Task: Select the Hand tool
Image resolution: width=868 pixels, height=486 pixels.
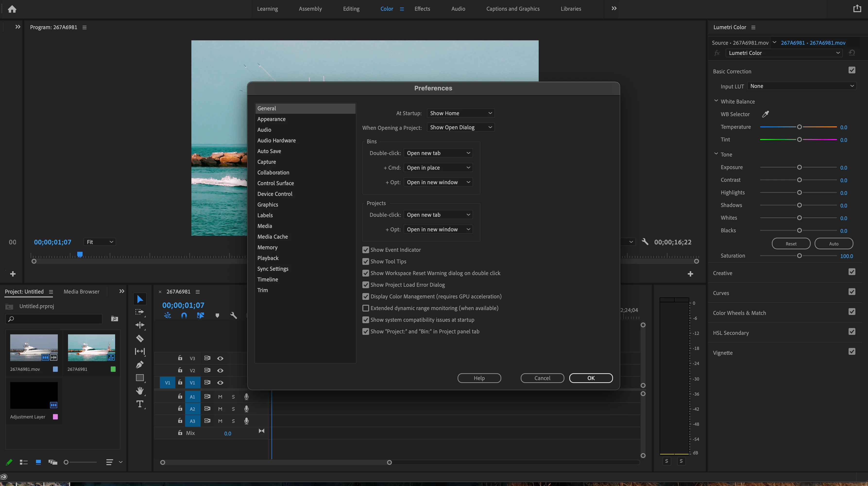Action: point(139,391)
